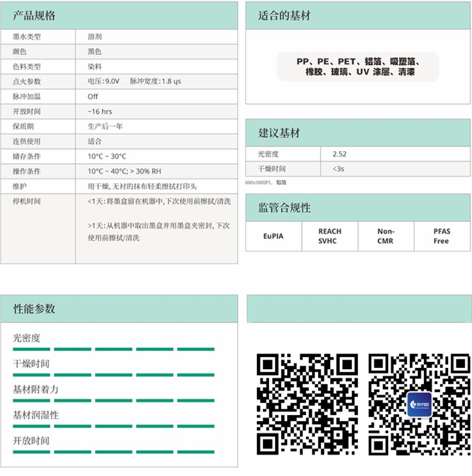472x476 pixels.
Task: Click the EuPIA compliance cell
Action: [274, 236]
